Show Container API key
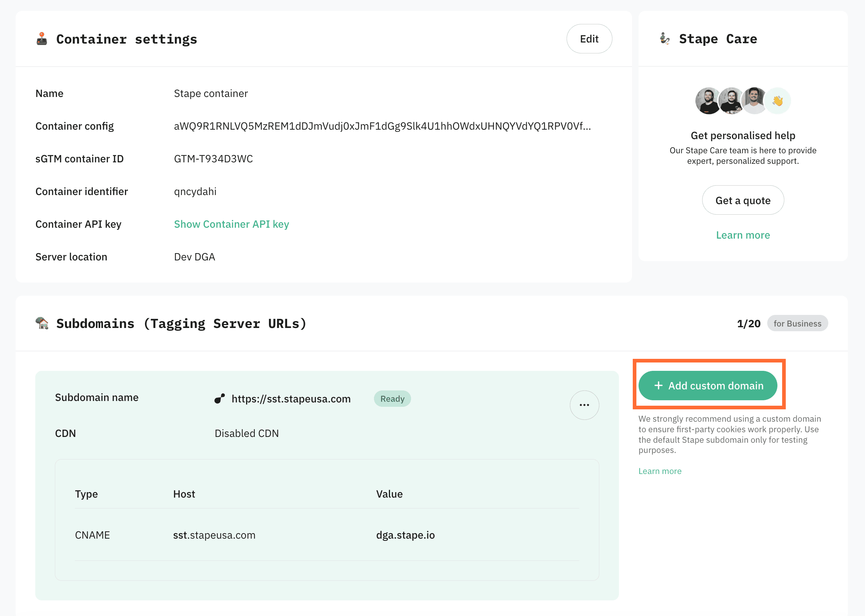Screen dimensions: 865x616 tap(231, 224)
